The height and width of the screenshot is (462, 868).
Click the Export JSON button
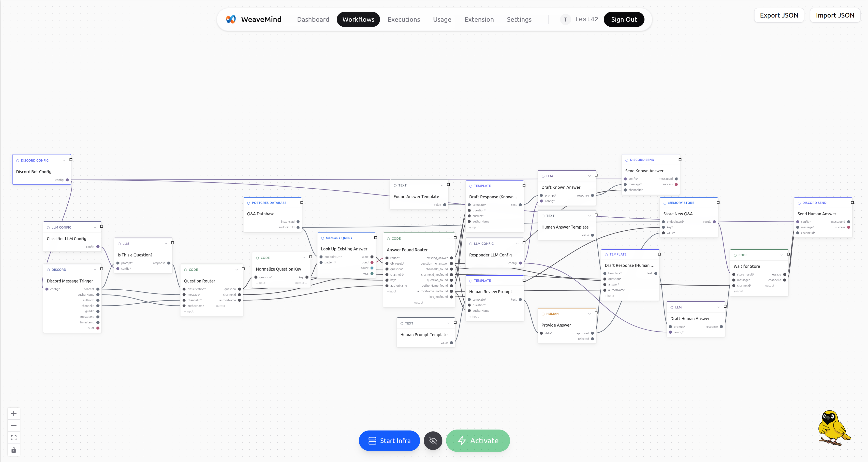[x=779, y=15]
